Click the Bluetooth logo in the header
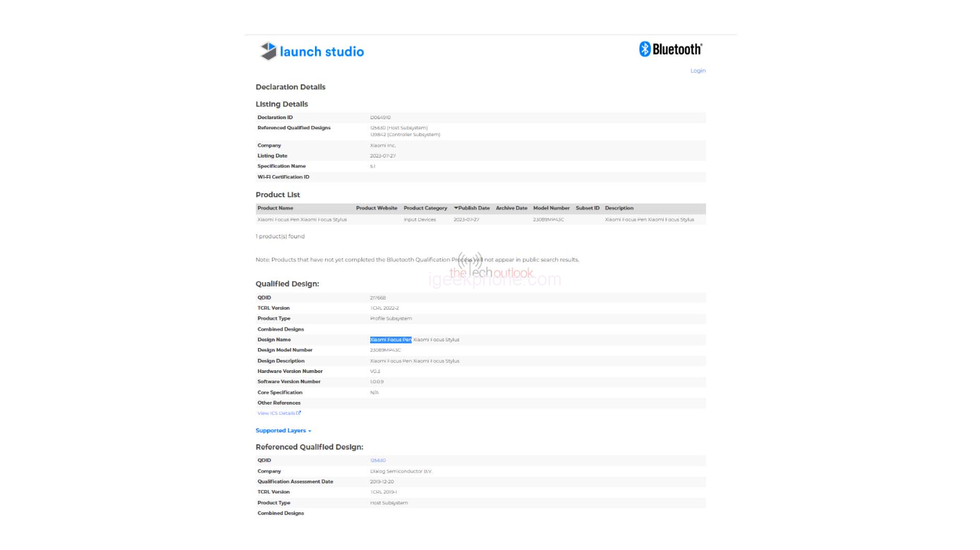The height and width of the screenshot is (550, 980). coord(670,49)
